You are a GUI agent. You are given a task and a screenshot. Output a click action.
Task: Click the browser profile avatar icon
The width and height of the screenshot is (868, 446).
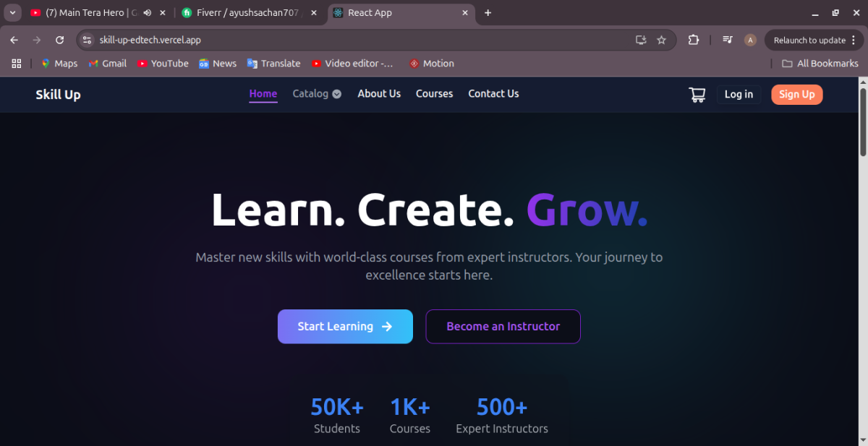[x=750, y=40]
